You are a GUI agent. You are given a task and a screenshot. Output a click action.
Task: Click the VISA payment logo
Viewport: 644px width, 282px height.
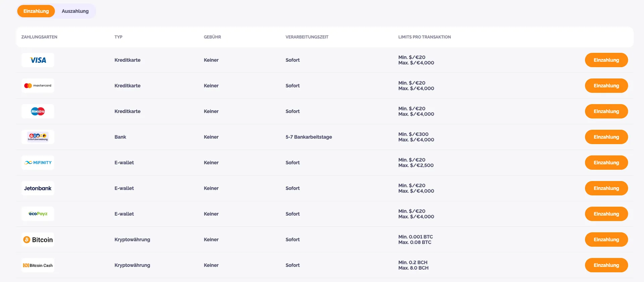[38, 60]
